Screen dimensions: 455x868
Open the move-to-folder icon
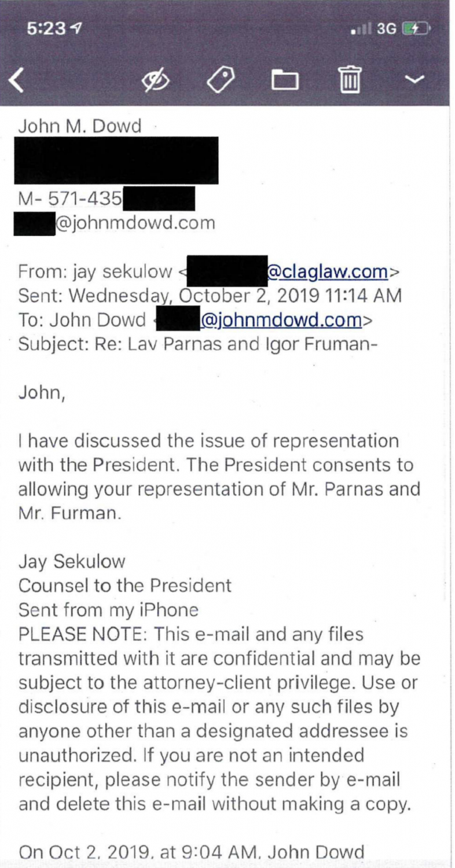coord(285,80)
